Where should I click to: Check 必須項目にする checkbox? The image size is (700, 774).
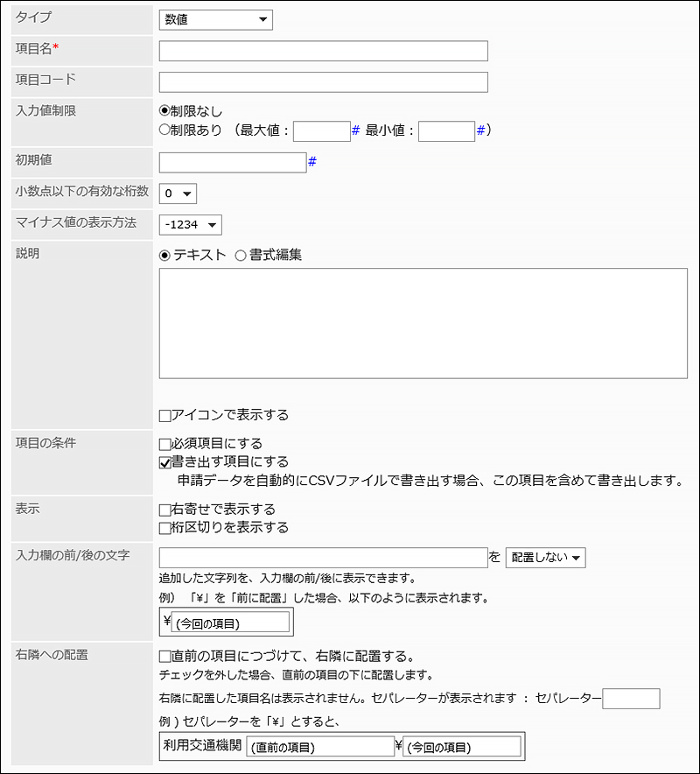click(x=164, y=444)
